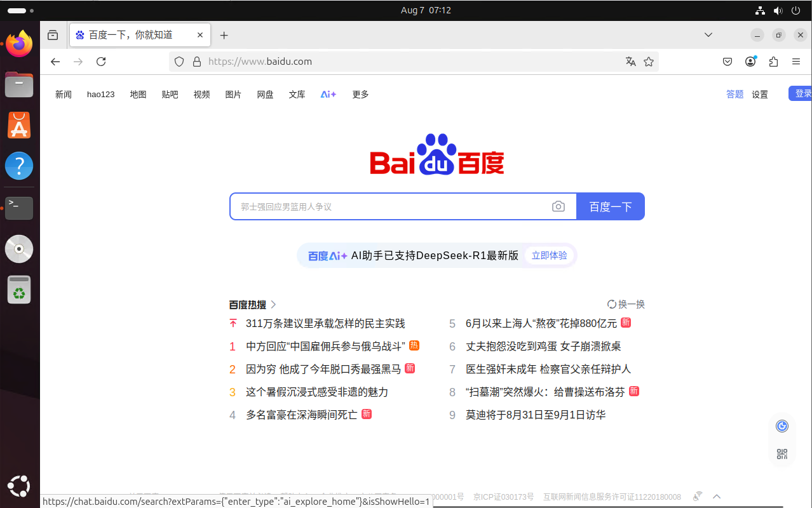Open Firefox application menu
Image resolution: width=812 pixels, height=508 pixels.
point(796,62)
